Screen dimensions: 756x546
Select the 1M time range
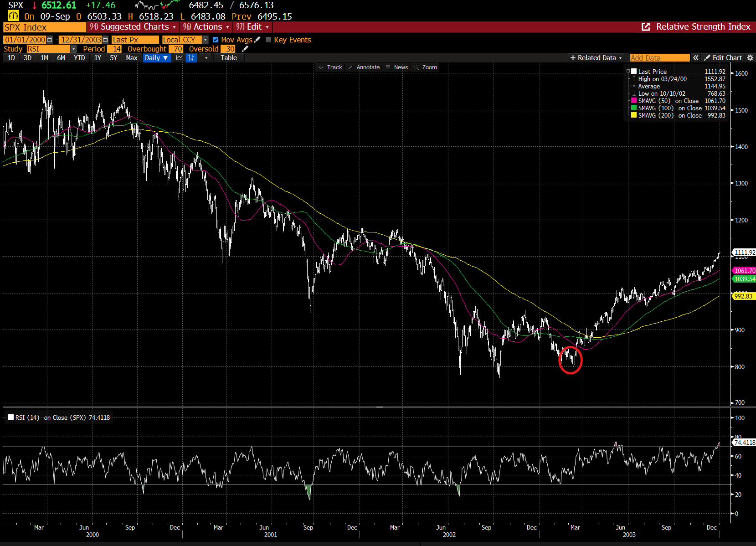pos(44,58)
